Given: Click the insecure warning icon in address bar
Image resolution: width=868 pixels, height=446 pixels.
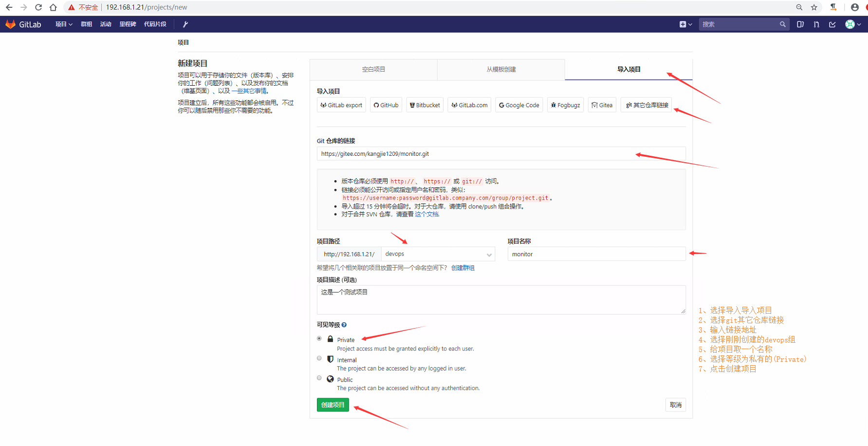Looking at the screenshot, I should (x=72, y=7).
